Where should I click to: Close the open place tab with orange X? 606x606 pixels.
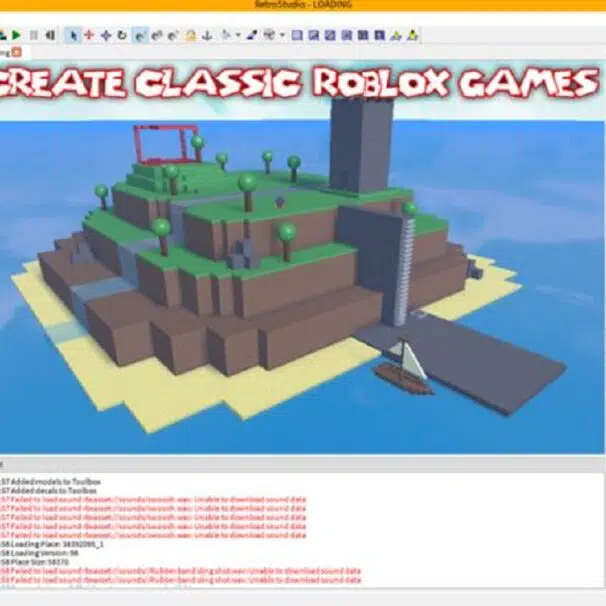(x=17, y=52)
